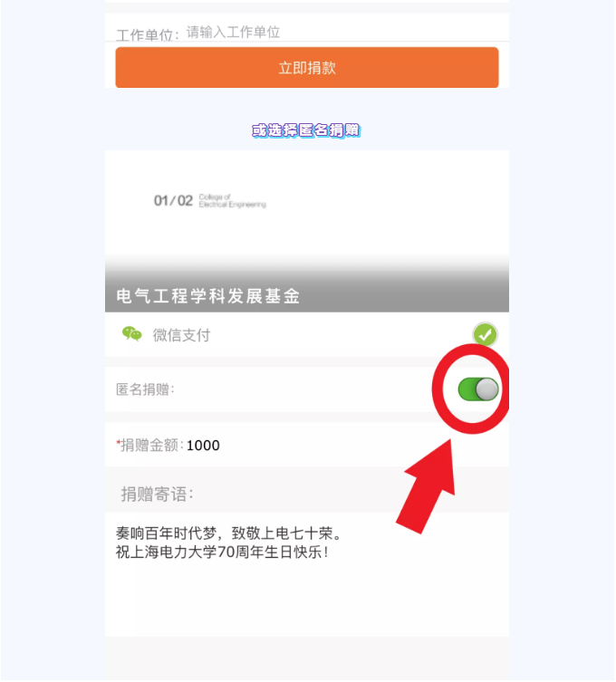Click the 匿名捐赠 row label
616x682 pixels.
click(145, 389)
